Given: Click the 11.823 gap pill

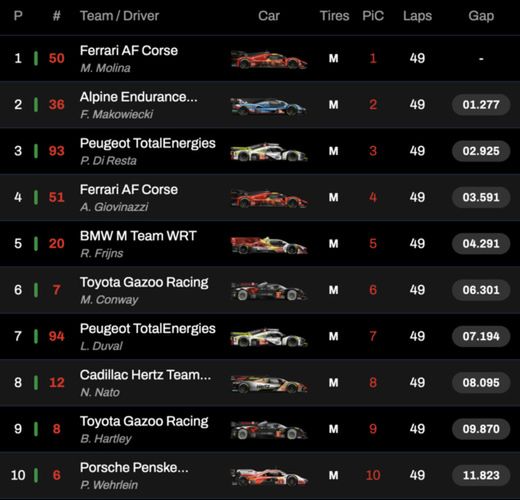Looking at the screenshot, I should tap(481, 475).
